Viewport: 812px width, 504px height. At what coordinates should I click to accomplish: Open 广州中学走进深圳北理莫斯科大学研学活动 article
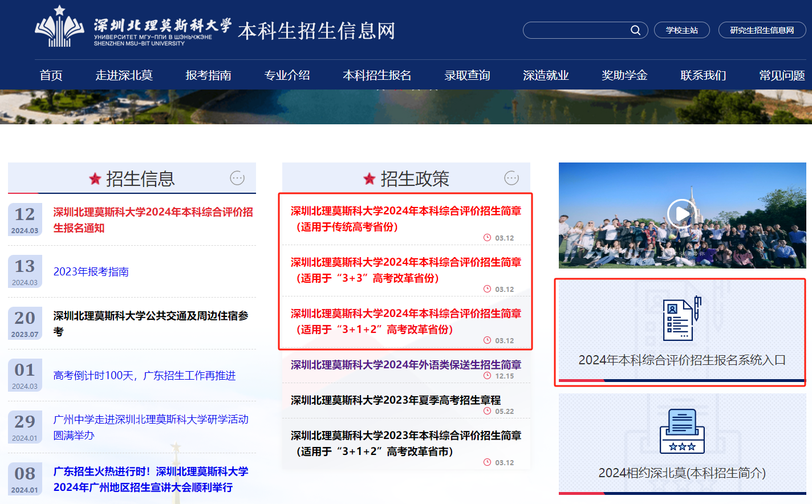pos(151,427)
